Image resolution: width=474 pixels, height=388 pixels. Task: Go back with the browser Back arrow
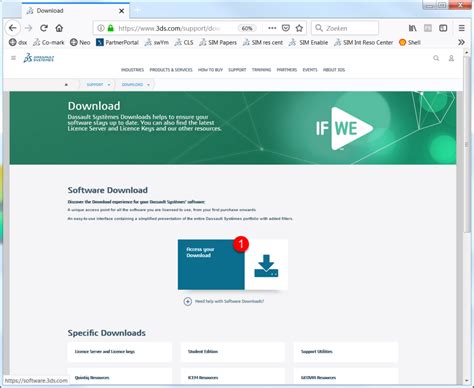tap(13, 28)
